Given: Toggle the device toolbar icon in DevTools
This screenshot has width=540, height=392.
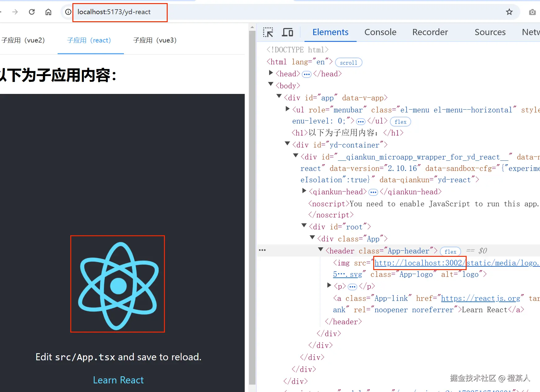Looking at the screenshot, I should click(x=288, y=32).
